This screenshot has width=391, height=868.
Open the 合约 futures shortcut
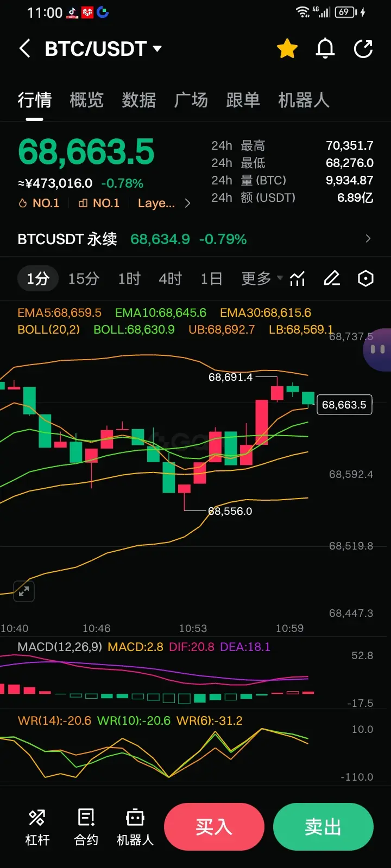(x=86, y=827)
